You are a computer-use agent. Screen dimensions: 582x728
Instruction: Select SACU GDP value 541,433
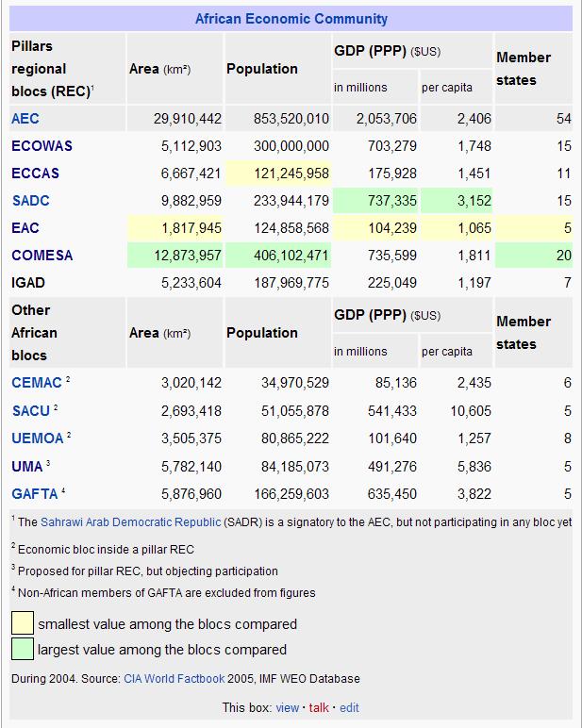[x=392, y=411]
